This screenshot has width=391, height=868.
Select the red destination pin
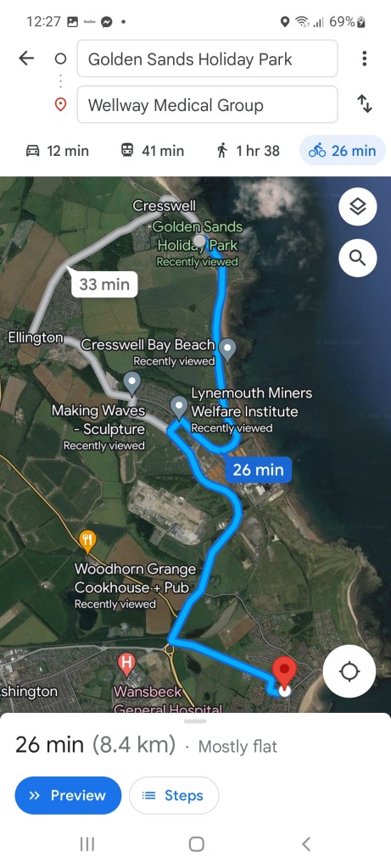tap(285, 672)
